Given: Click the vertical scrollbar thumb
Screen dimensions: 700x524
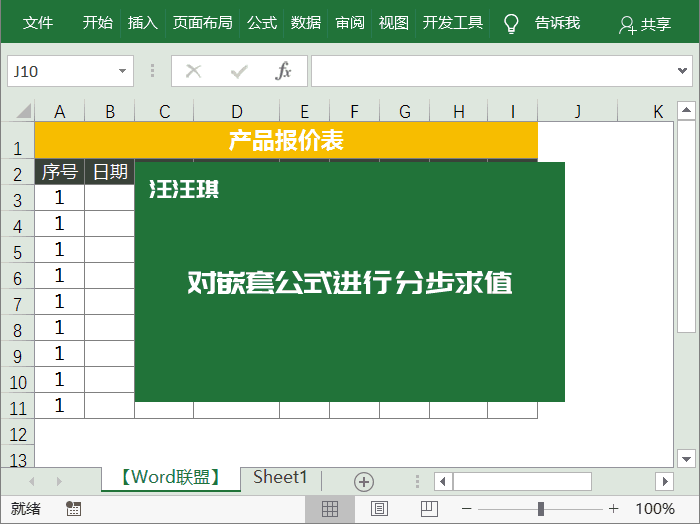Looking at the screenshot, I should [x=686, y=226].
